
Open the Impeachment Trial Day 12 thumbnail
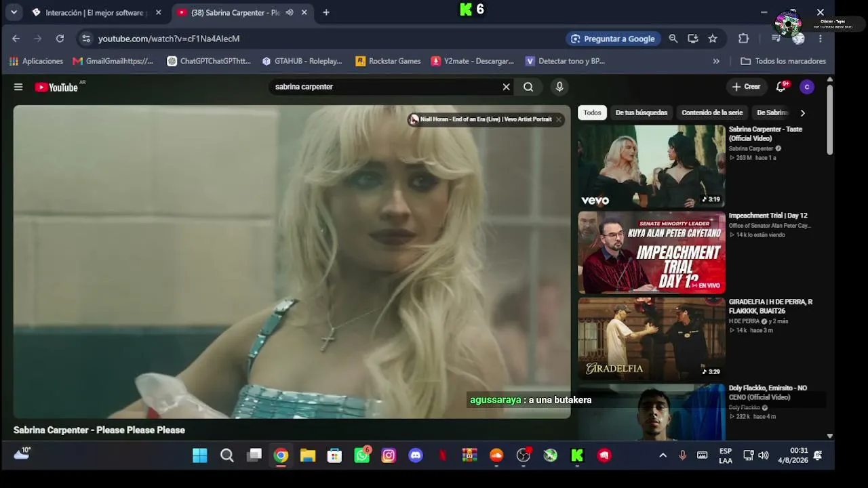651,252
